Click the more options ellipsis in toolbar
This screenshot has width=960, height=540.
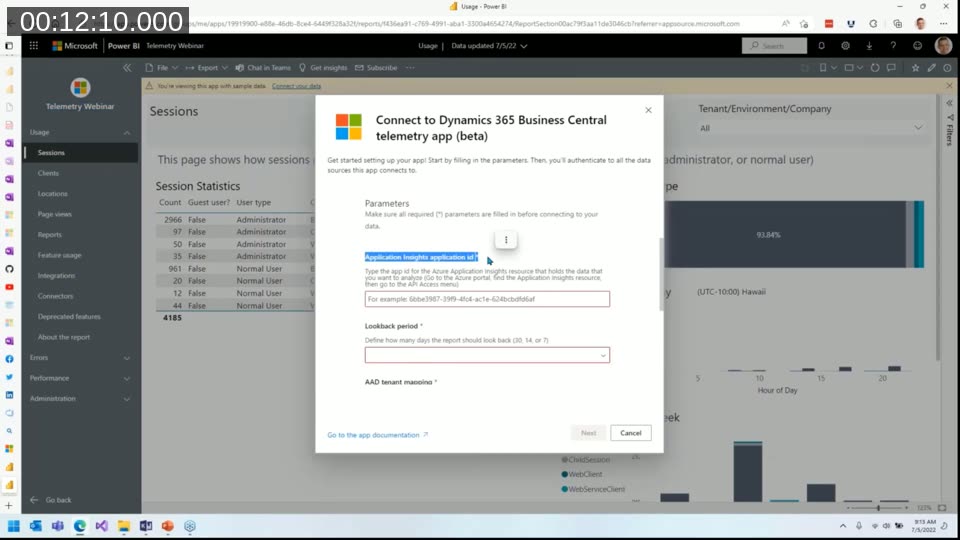coord(410,67)
